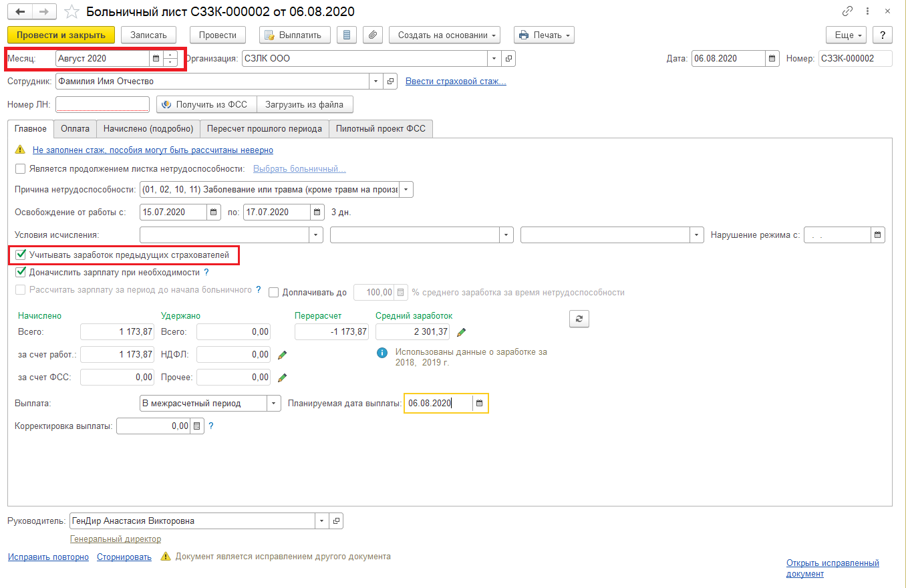906x588 pixels.
Task: Add document to favorites with star icon
Action: click(x=71, y=12)
